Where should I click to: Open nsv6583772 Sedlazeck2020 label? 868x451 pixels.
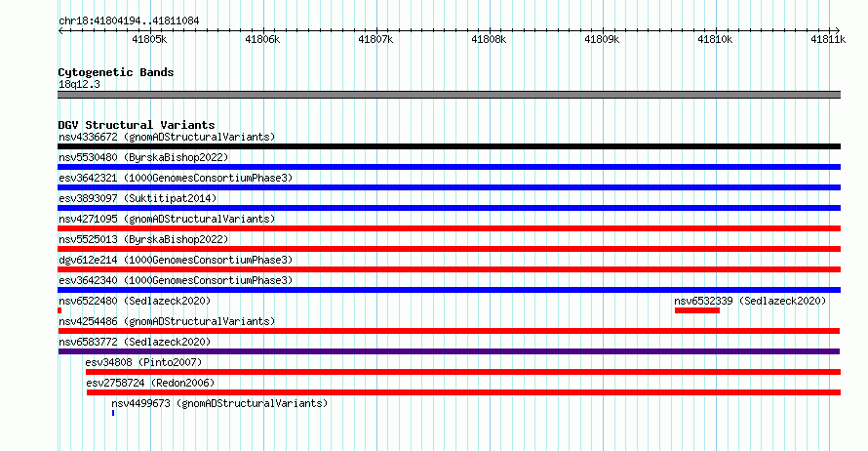click(x=135, y=342)
